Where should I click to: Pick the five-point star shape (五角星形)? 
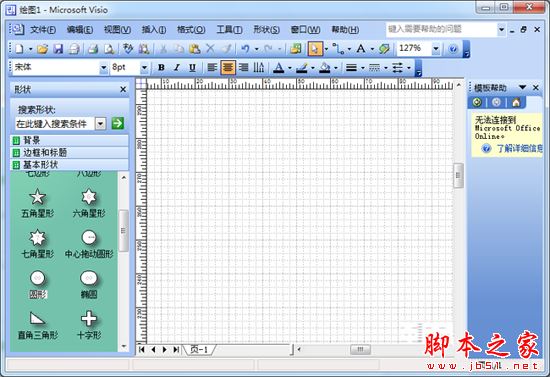(x=38, y=203)
